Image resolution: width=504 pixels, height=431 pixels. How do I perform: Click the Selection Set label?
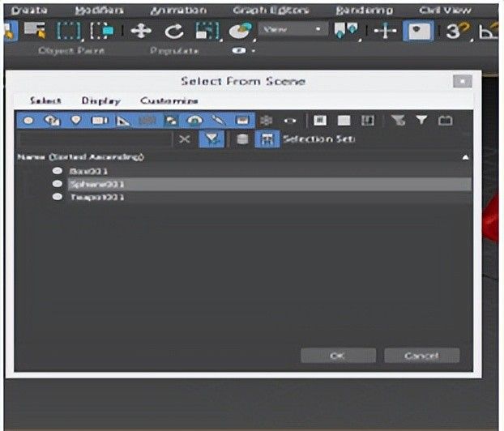point(319,139)
